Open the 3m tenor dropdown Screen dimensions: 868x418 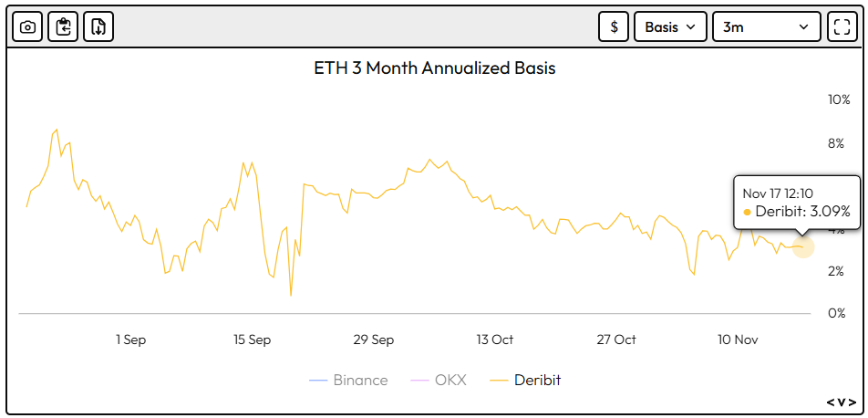point(765,26)
